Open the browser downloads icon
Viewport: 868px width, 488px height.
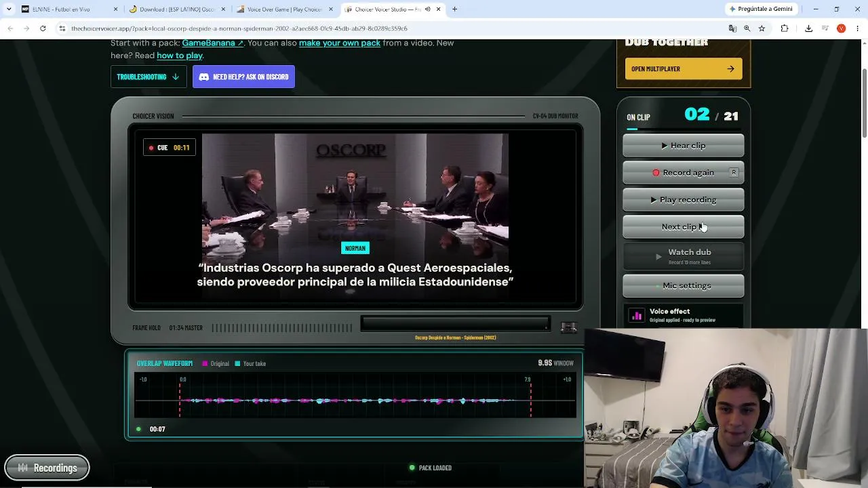tap(808, 28)
